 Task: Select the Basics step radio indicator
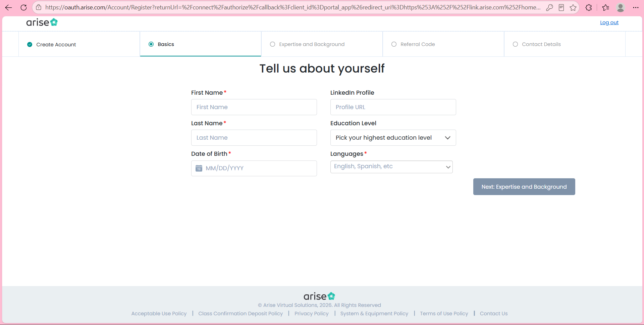tap(151, 44)
